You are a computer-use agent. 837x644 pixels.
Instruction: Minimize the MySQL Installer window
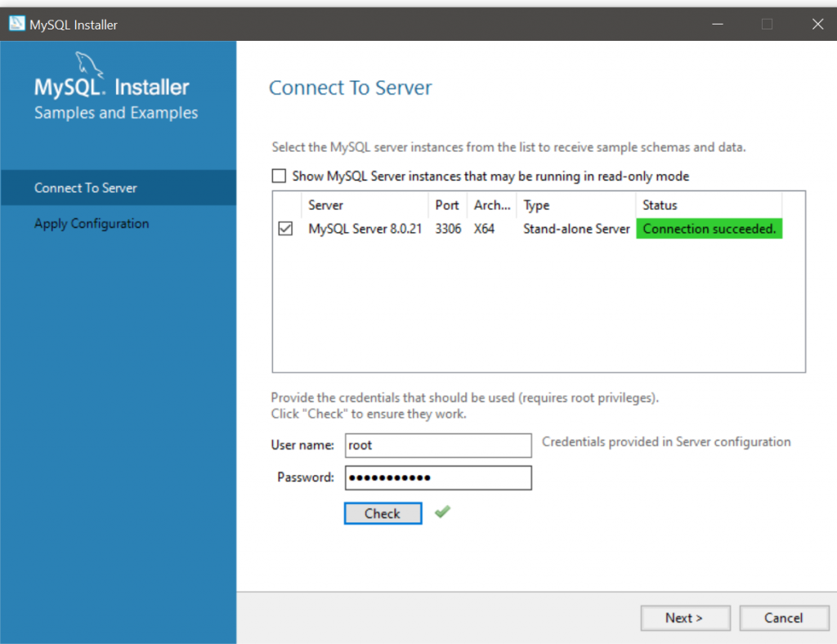click(718, 24)
